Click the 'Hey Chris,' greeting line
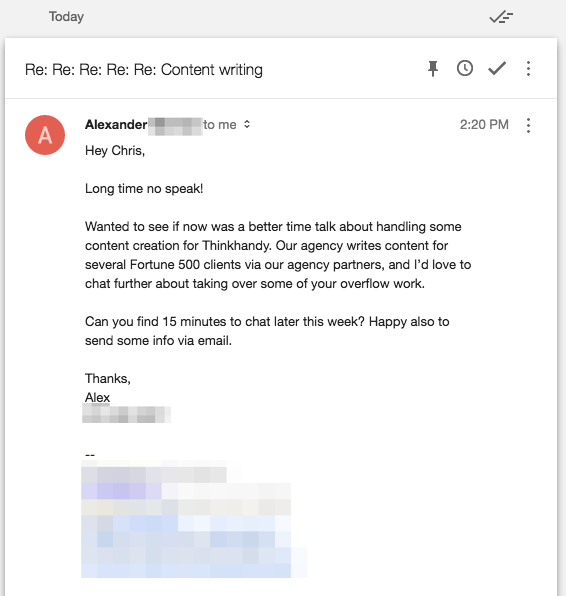Viewport: 566px width, 596px height. click(x=115, y=151)
